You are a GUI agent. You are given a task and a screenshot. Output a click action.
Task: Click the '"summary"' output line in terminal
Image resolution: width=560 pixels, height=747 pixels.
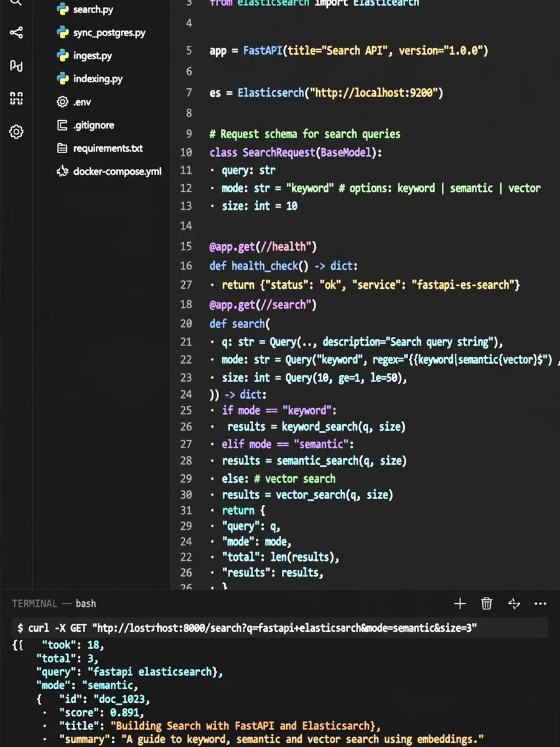tap(271, 740)
